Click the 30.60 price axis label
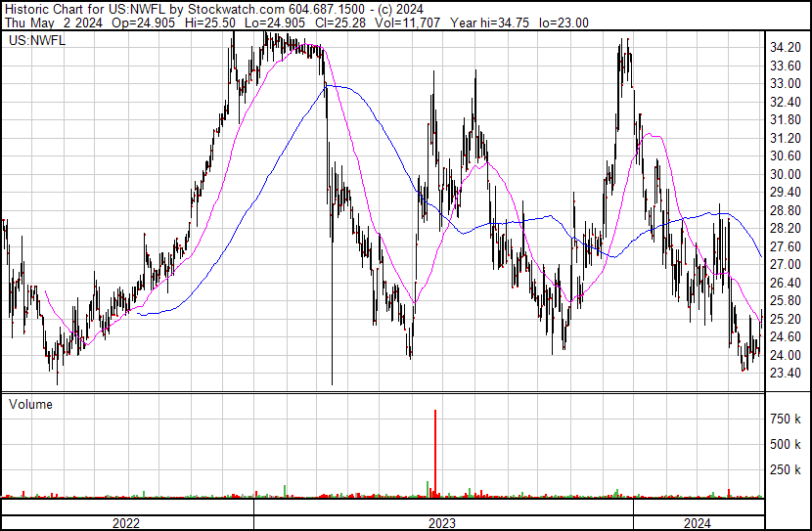Viewport: 812px width, 531px height. tap(785, 156)
